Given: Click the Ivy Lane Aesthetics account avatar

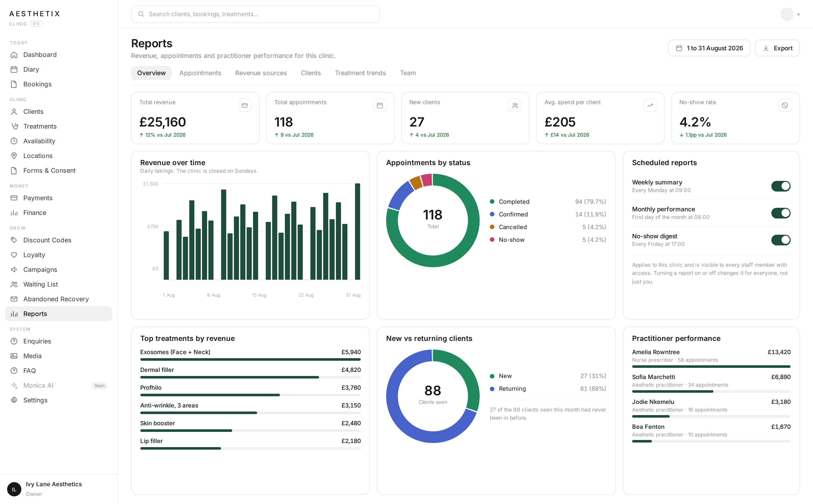Looking at the screenshot, I should tap(14, 489).
